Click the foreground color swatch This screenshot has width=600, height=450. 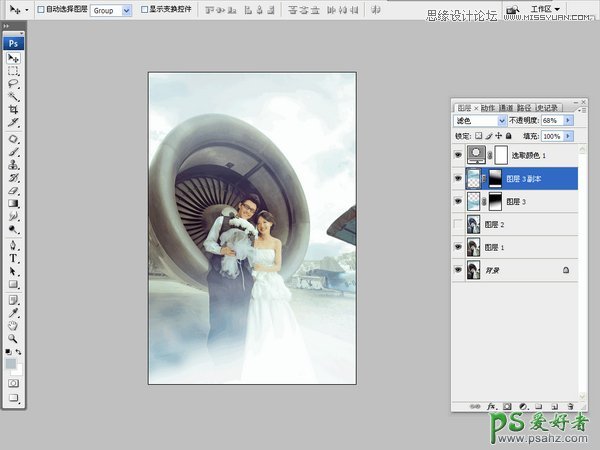[11, 364]
